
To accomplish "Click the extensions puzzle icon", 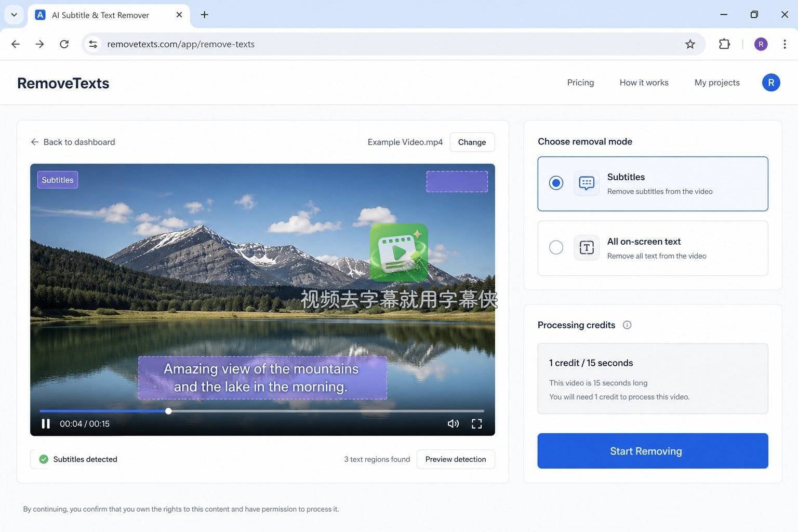I will [724, 44].
